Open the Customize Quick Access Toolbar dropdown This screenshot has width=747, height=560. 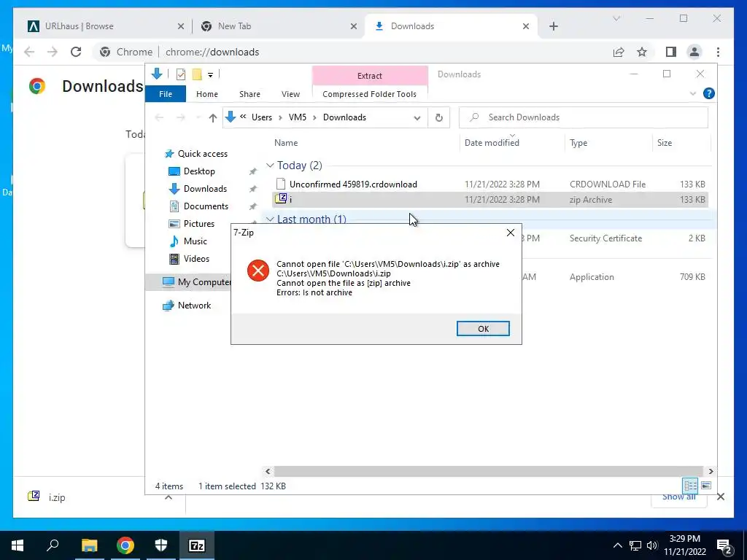(210, 75)
